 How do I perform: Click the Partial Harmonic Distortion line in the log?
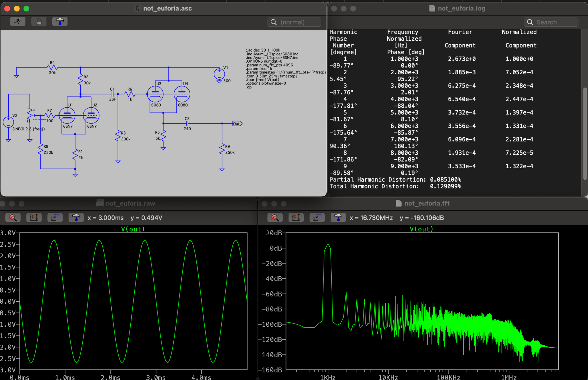coord(395,180)
